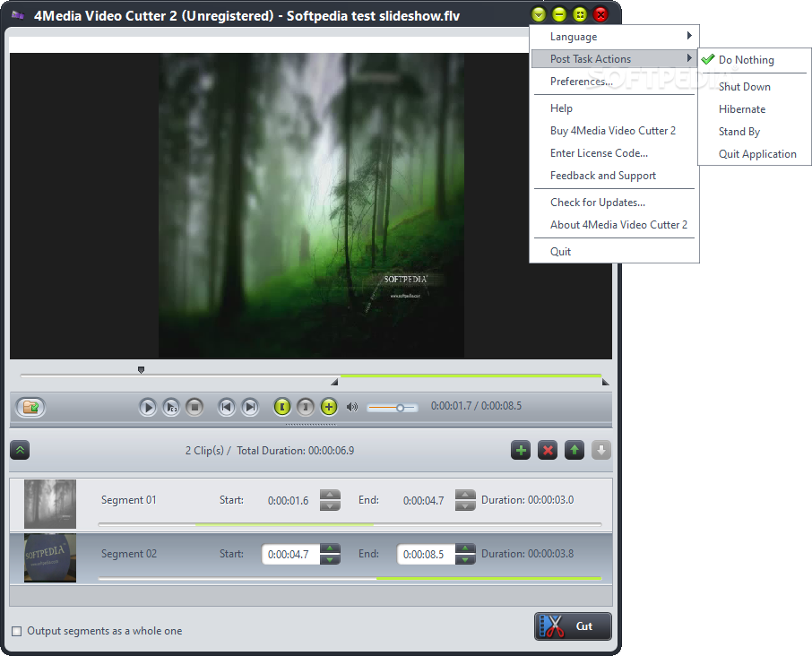Screen dimensions: 812x656
Task: Increase the Segment 02 start time
Action: point(330,548)
